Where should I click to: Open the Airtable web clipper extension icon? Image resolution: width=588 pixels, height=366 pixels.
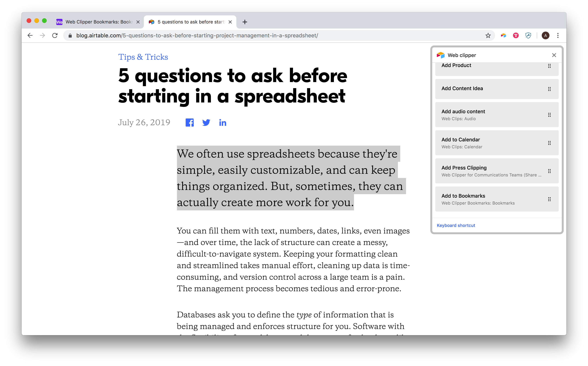click(x=503, y=36)
